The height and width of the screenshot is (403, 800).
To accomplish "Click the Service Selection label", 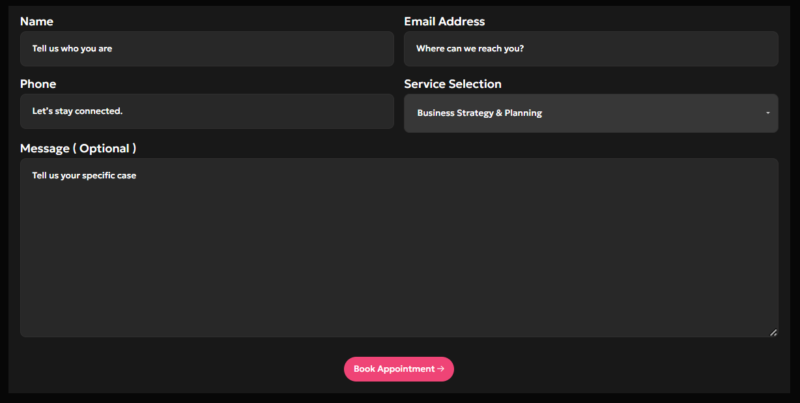I will point(453,84).
